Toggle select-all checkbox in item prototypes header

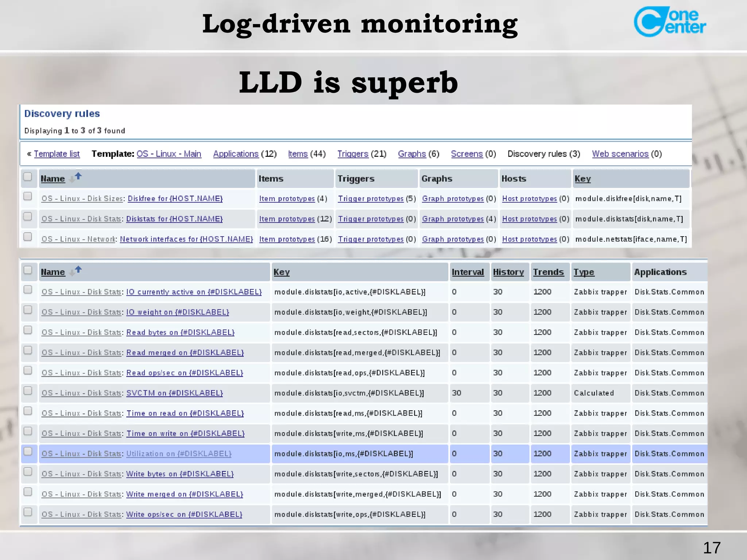[28, 270]
